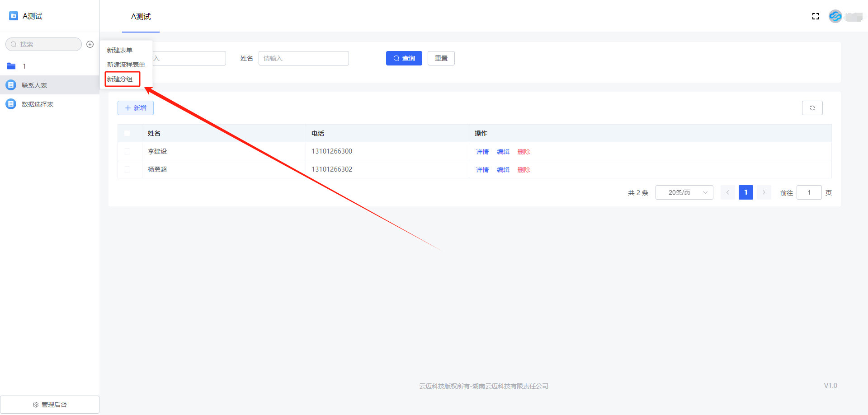Open the 数据选择表 form in sidebar
This screenshot has width=868, height=415.
point(37,104)
